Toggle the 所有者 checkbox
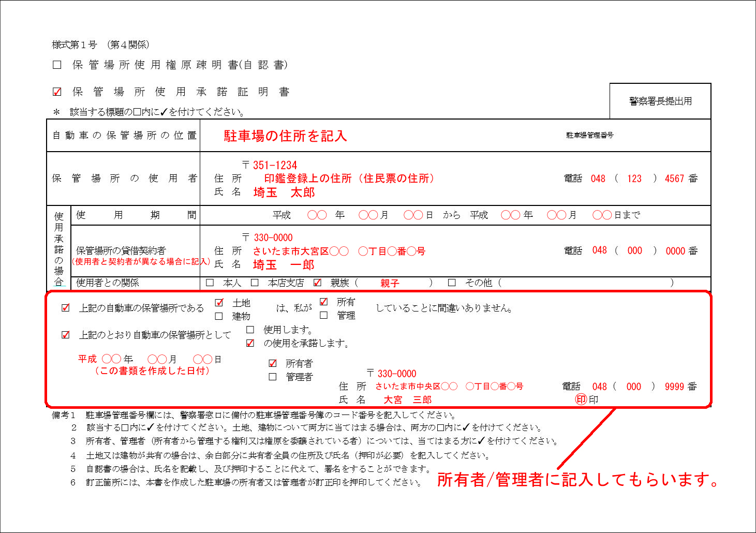Screen dimensions: 756x533 coord(273,363)
